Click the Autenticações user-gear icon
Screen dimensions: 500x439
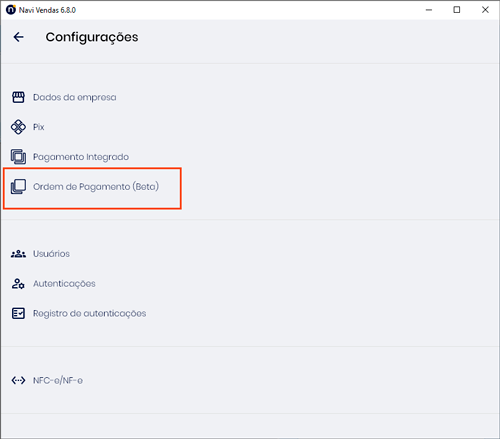click(x=18, y=284)
